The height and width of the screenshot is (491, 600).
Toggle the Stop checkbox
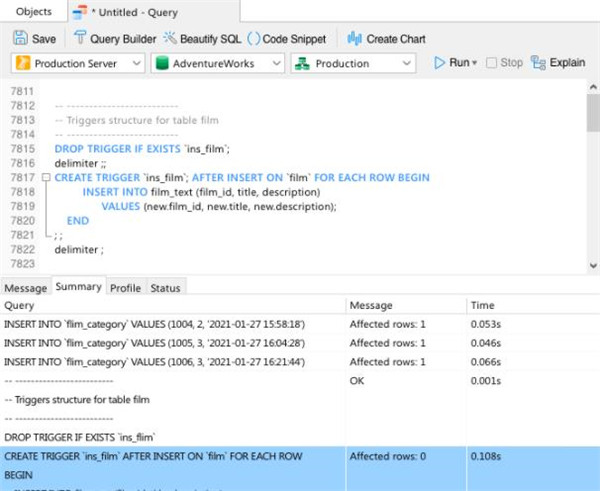[490, 63]
